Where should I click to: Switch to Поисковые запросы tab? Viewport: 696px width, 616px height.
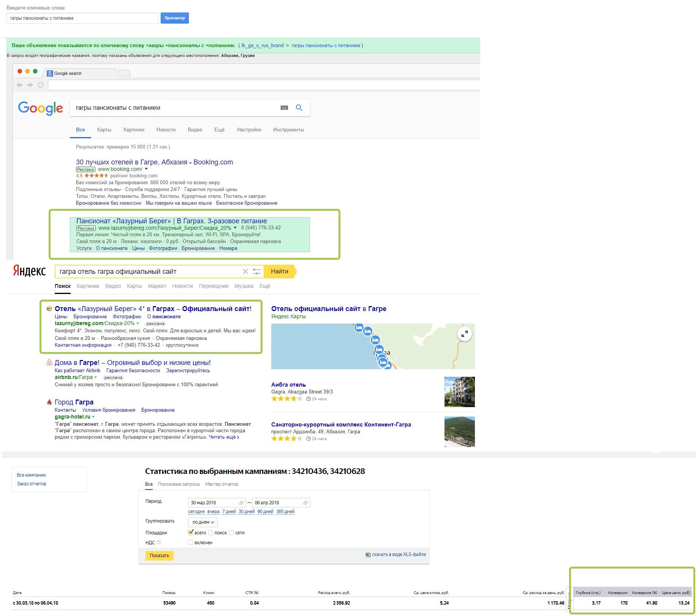coord(179,484)
